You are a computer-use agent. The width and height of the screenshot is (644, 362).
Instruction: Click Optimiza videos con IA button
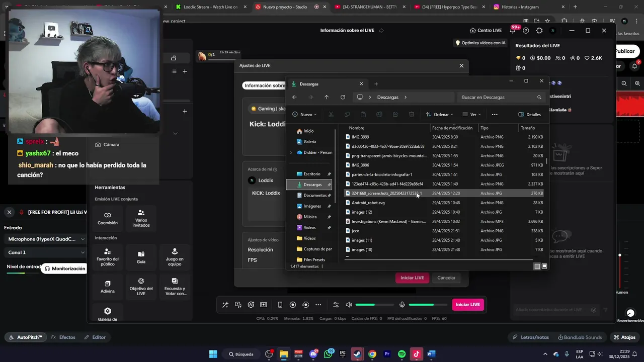[x=480, y=43]
